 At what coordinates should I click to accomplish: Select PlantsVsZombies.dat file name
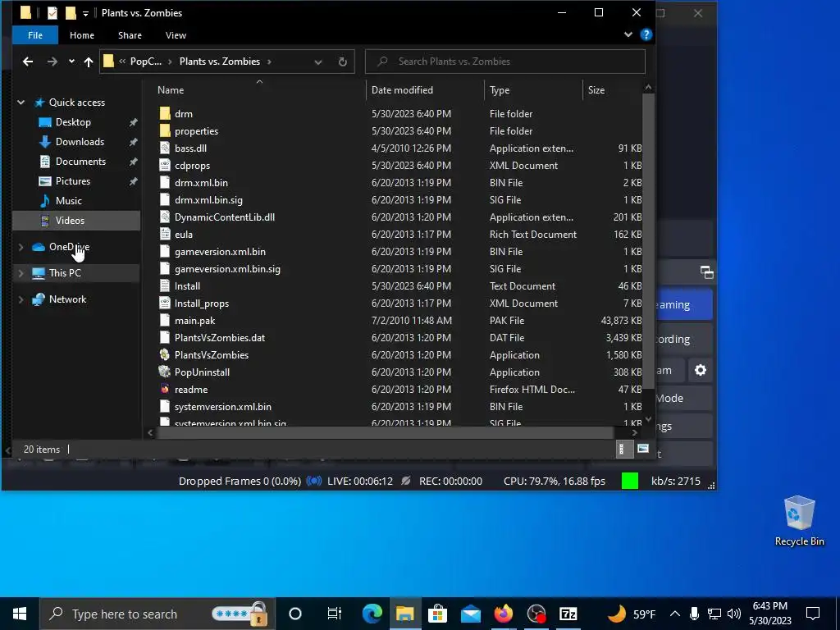[x=220, y=337]
